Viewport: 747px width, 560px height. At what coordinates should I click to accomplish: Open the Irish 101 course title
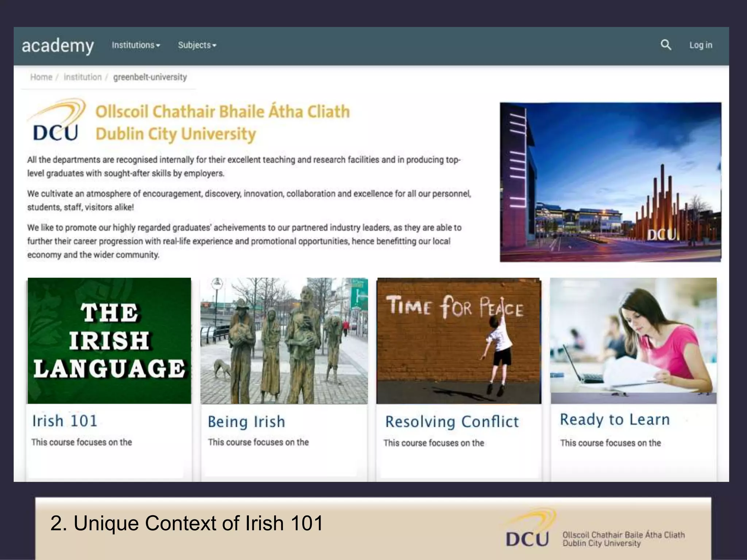[65, 421]
